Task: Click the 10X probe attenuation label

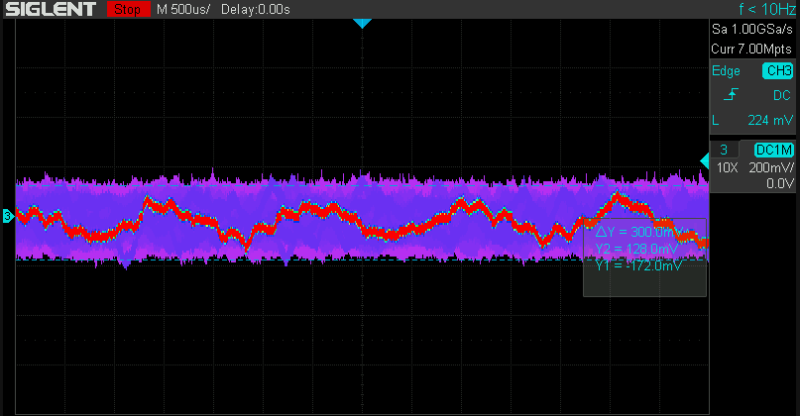Action: (725, 168)
